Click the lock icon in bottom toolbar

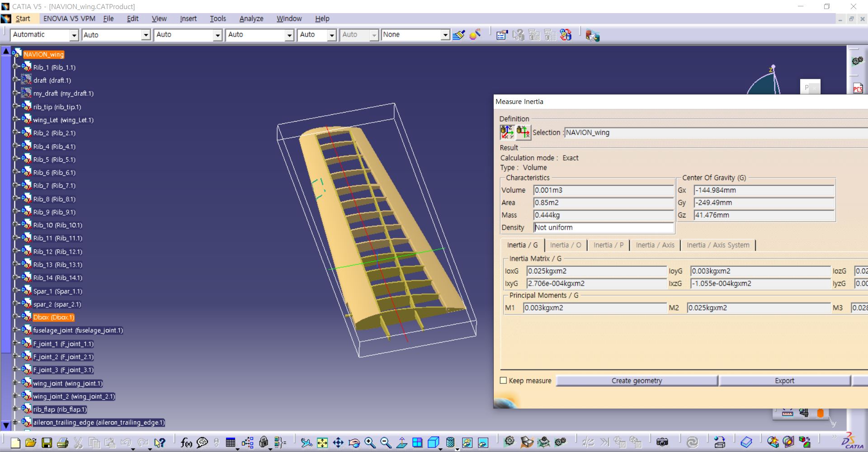(x=264, y=443)
